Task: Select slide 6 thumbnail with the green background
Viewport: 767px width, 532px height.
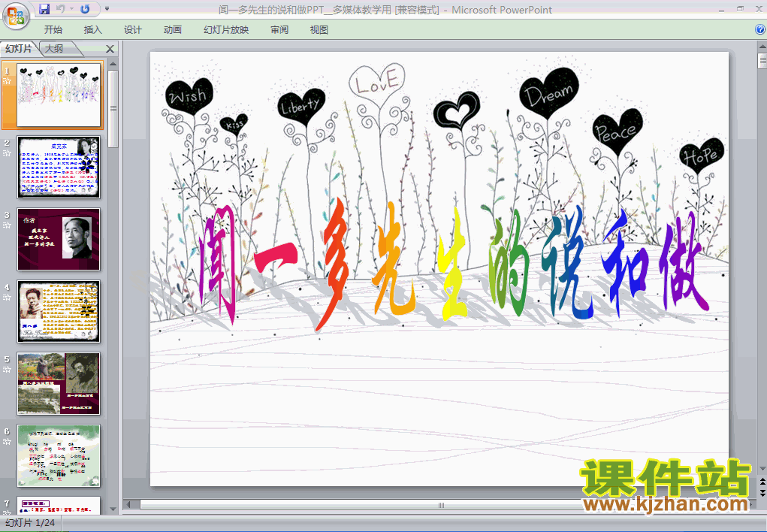Action: coord(59,455)
